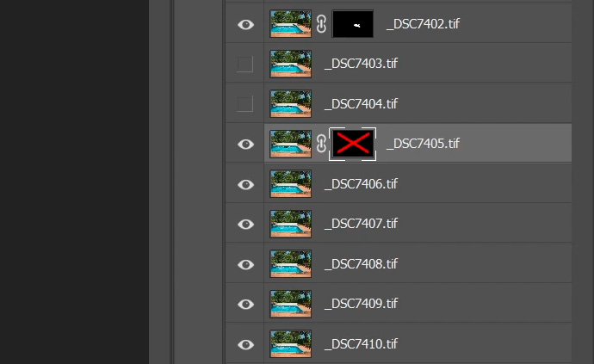Select layer name _DSC7403.tif
The height and width of the screenshot is (364, 594).
click(x=361, y=64)
